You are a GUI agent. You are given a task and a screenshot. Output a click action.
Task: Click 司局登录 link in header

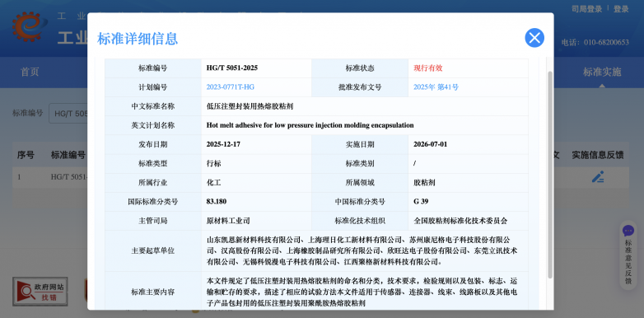click(x=586, y=9)
